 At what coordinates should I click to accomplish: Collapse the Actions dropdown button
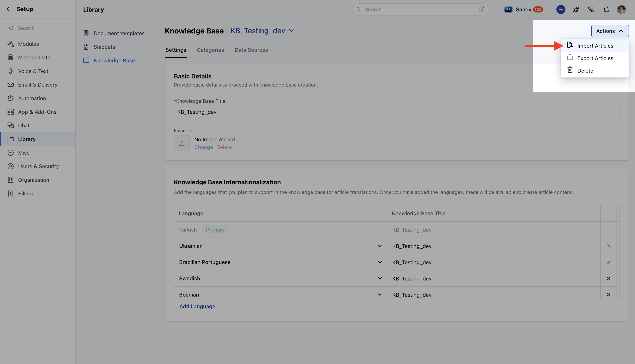(610, 31)
